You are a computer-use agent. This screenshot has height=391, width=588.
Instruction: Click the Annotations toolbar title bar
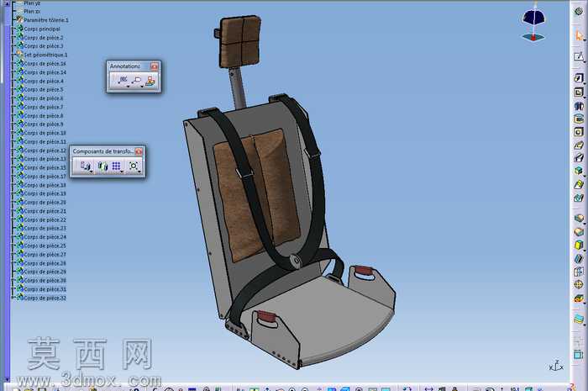point(129,66)
